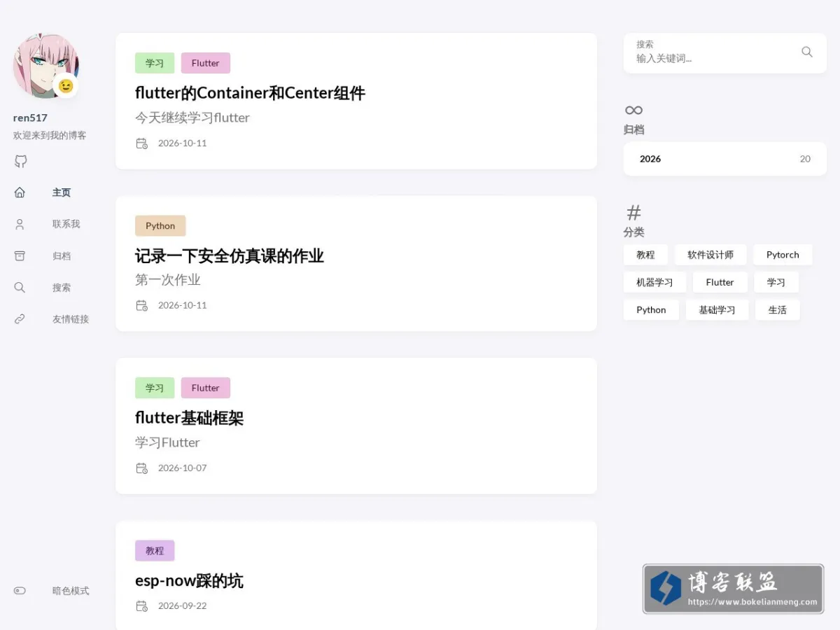
Task: Click the archive count 20
Action: (x=805, y=159)
